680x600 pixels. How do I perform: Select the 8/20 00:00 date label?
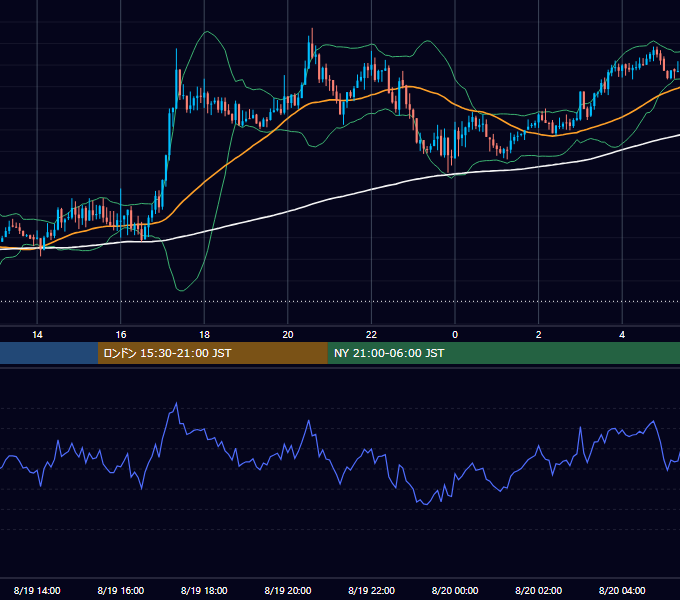455,590
